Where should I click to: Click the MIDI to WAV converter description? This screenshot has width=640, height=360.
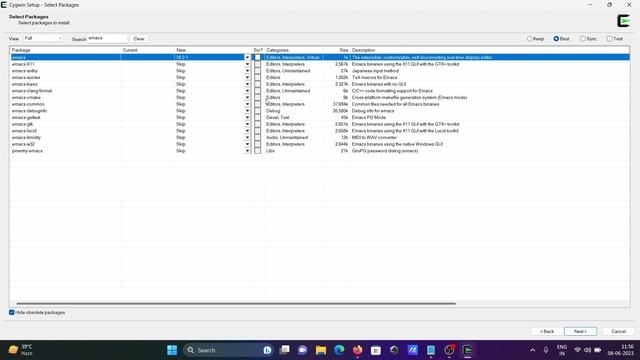tap(374, 138)
